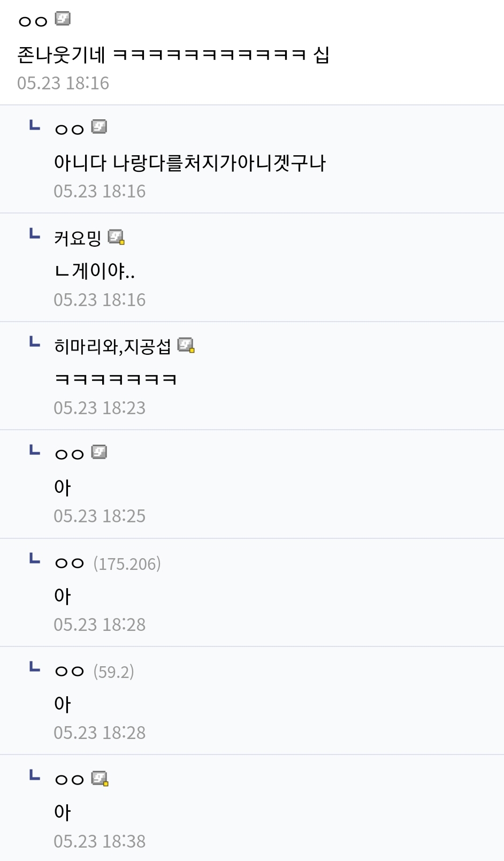Click the reply arrow on the 175.206 comment
Screen dimensions: 504x861
pos(35,559)
